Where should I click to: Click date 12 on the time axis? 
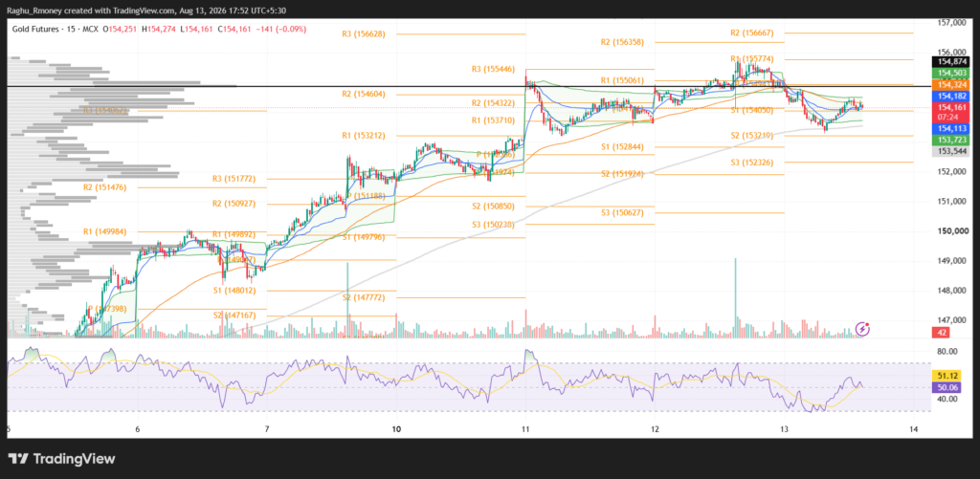pos(655,429)
